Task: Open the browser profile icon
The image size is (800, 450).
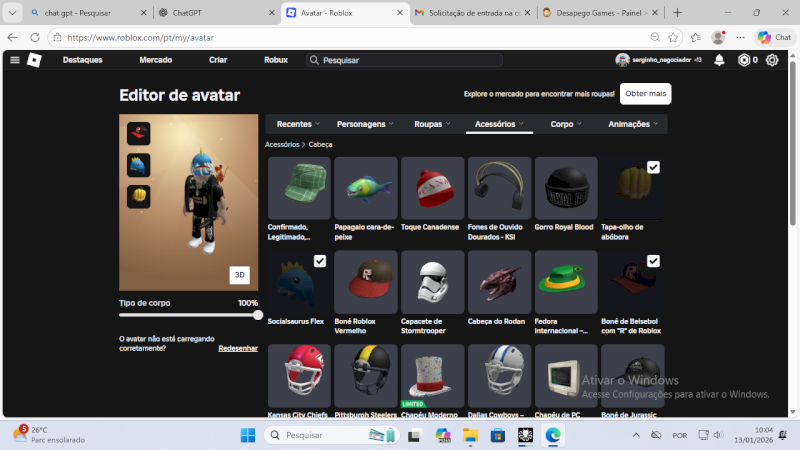Action: [x=718, y=37]
